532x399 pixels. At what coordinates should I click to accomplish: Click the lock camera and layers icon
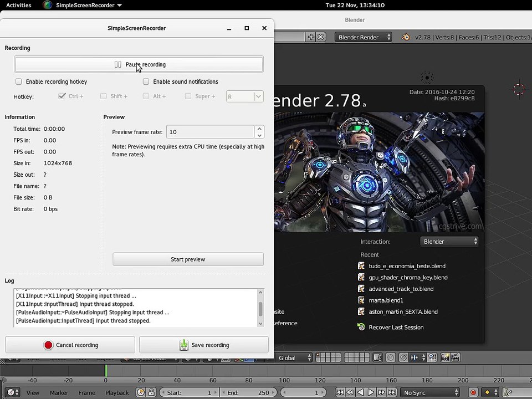point(377,357)
